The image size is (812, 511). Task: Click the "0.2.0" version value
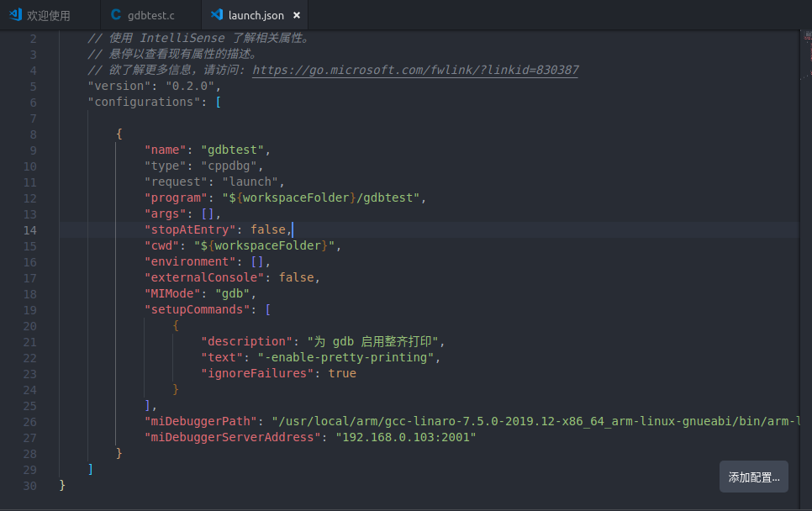[189, 86]
